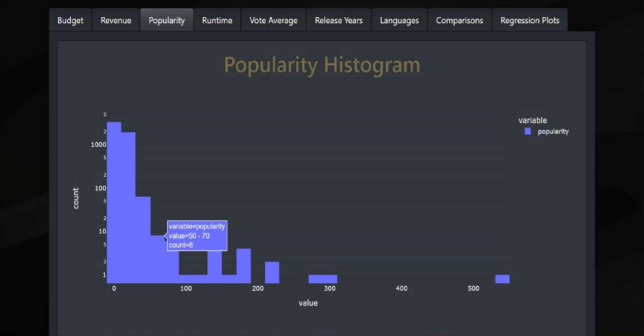View the Regression Plots tab

pos(530,20)
